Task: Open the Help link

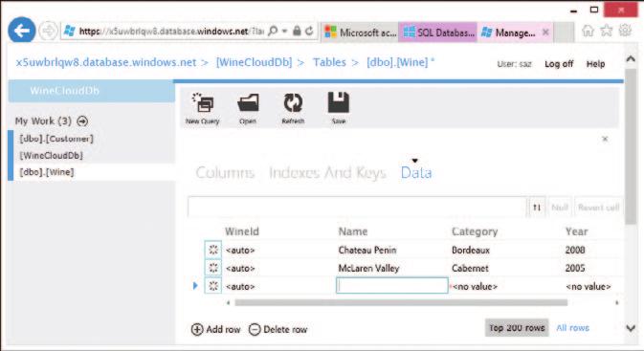Action: [595, 64]
